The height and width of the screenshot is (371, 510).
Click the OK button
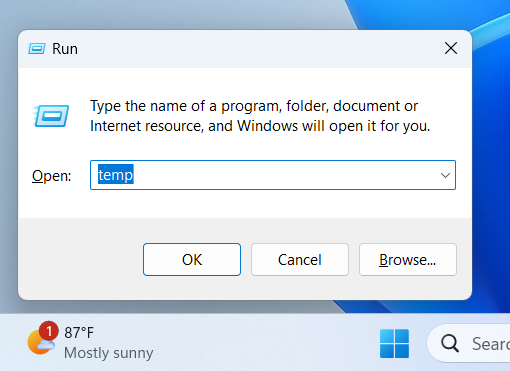click(x=192, y=259)
